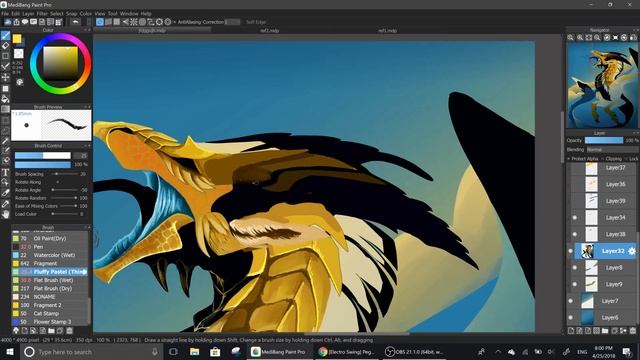Open the Help menu
640x360 pixels.
tap(146, 13)
